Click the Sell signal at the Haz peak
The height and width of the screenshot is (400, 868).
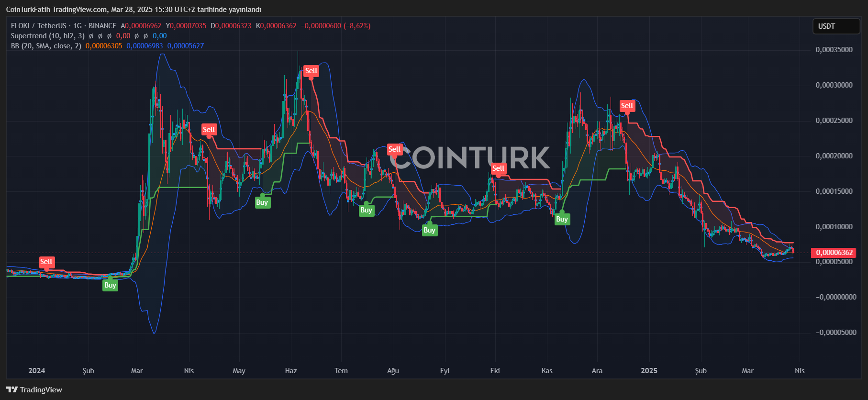(x=312, y=71)
